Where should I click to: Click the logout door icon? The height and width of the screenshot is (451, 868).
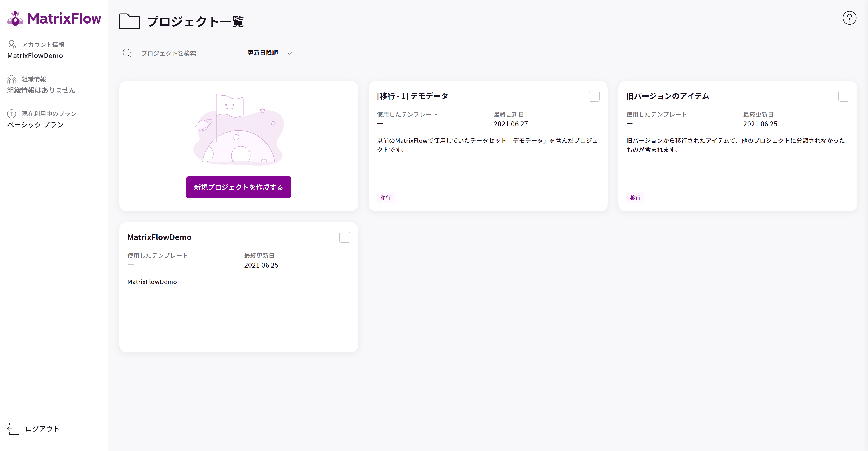point(14,428)
